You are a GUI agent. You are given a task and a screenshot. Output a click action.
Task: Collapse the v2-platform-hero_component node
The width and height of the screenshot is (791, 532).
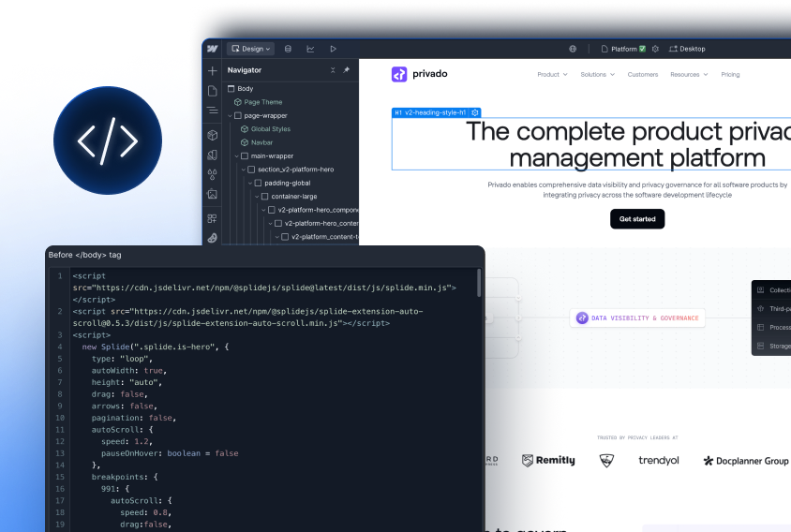263,210
